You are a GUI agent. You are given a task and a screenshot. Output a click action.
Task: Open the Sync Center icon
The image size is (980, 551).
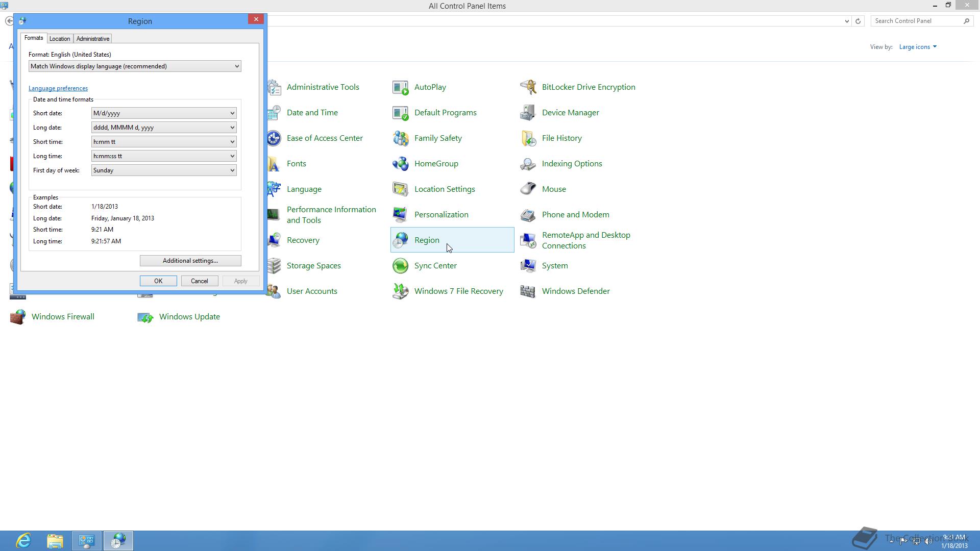(x=401, y=266)
